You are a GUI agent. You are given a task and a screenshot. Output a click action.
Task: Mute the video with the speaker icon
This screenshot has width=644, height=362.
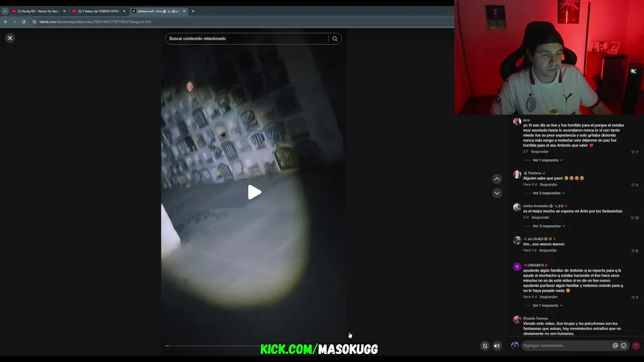pos(497,346)
